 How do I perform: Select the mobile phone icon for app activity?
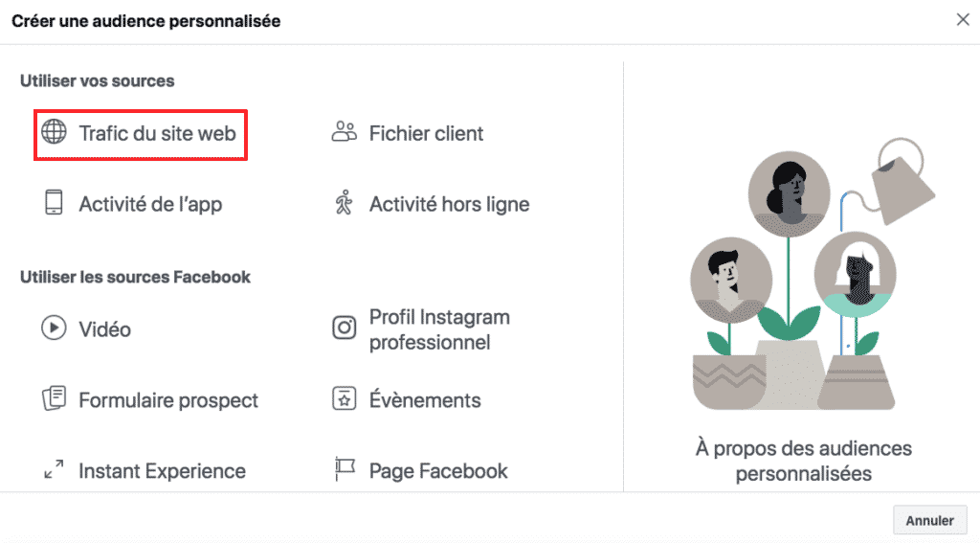coord(54,203)
